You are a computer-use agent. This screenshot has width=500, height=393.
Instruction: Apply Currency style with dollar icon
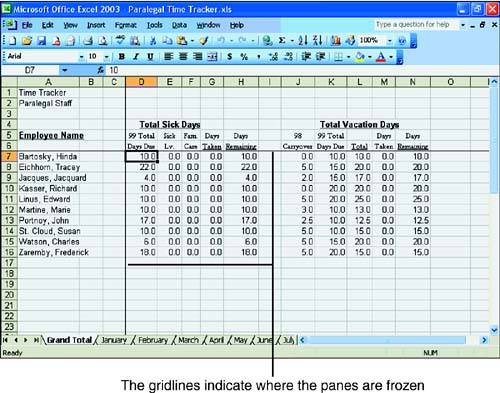[x=229, y=57]
